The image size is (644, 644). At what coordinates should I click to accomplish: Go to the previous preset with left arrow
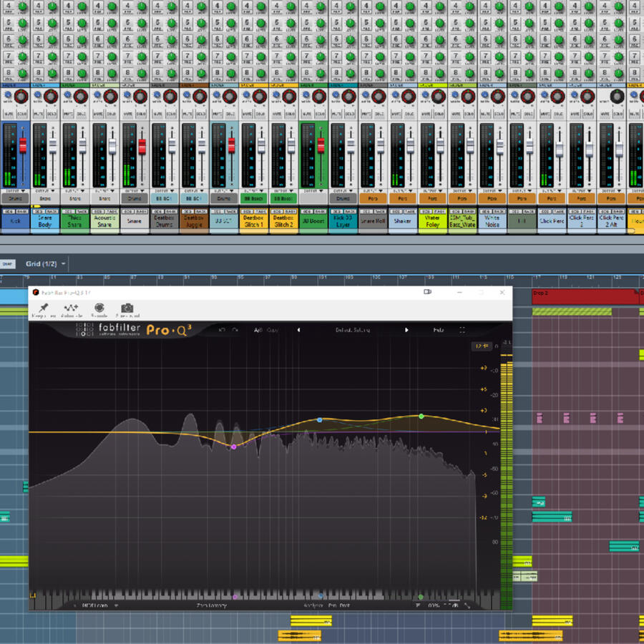click(x=299, y=330)
